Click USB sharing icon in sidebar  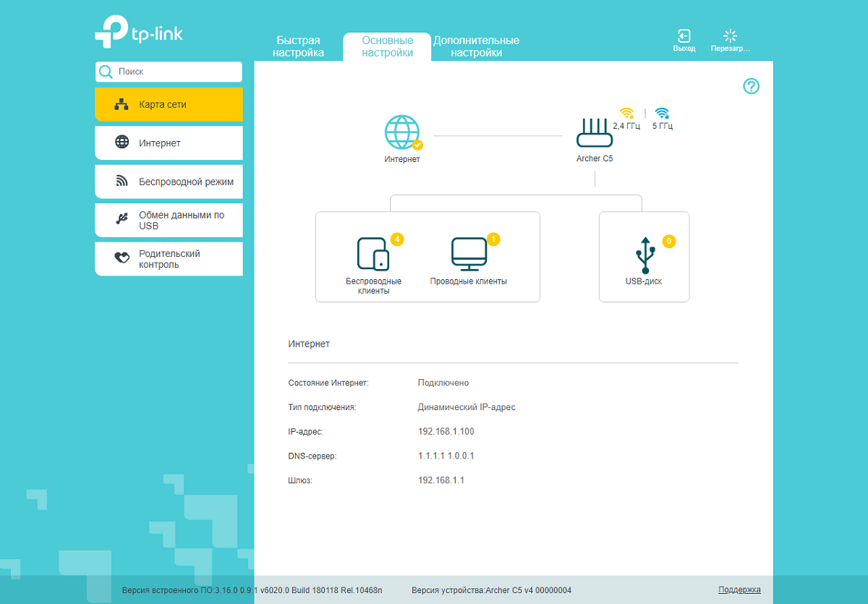[122, 220]
